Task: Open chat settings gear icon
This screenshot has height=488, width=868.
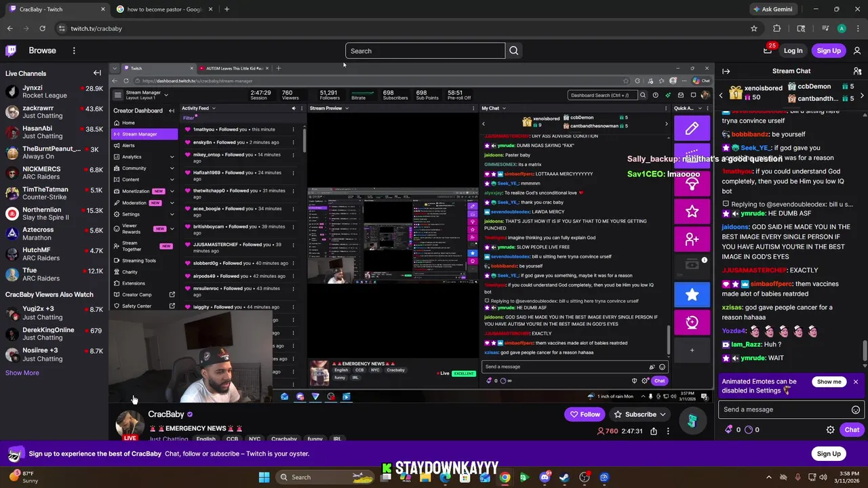Action: [830, 430]
